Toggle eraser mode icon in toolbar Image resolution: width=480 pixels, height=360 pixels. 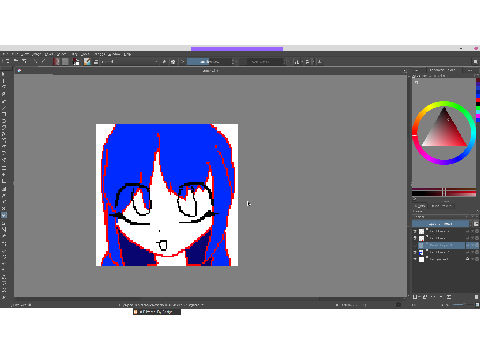pyautogui.click(x=164, y=62)
